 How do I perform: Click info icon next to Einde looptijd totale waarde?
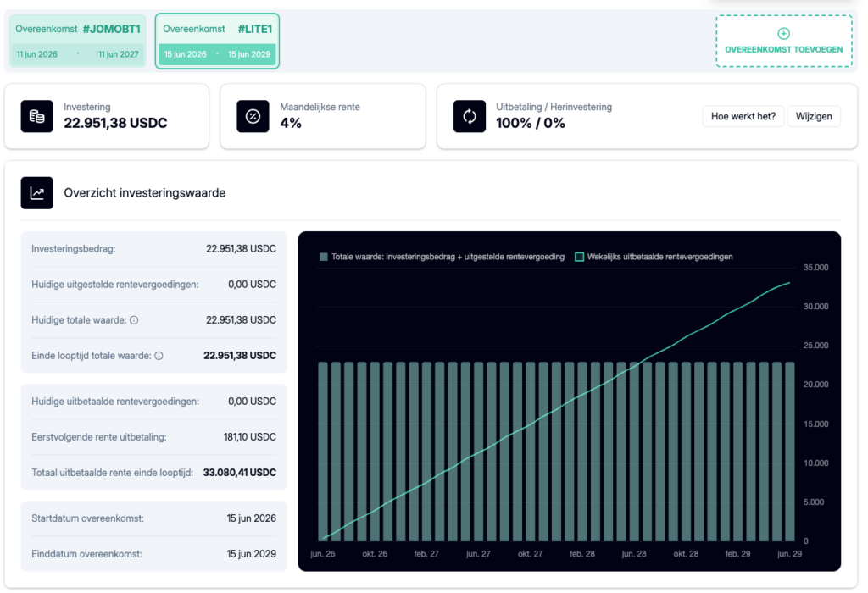pos(159,356)
